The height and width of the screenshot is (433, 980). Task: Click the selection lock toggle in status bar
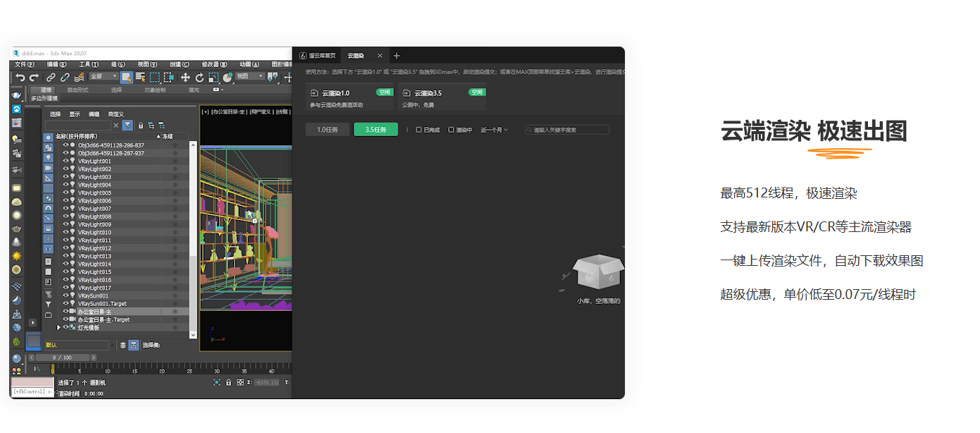[x=228, y=382]
